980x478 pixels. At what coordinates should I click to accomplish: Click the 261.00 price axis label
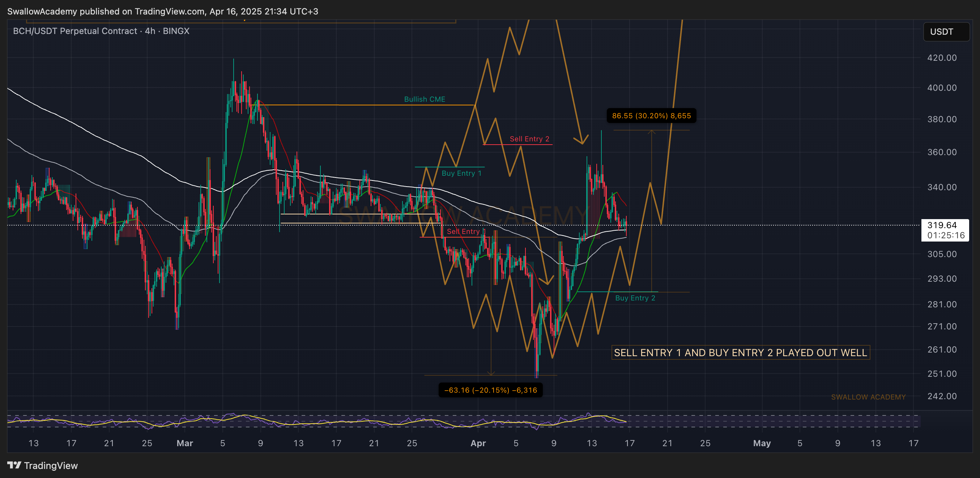942,350
